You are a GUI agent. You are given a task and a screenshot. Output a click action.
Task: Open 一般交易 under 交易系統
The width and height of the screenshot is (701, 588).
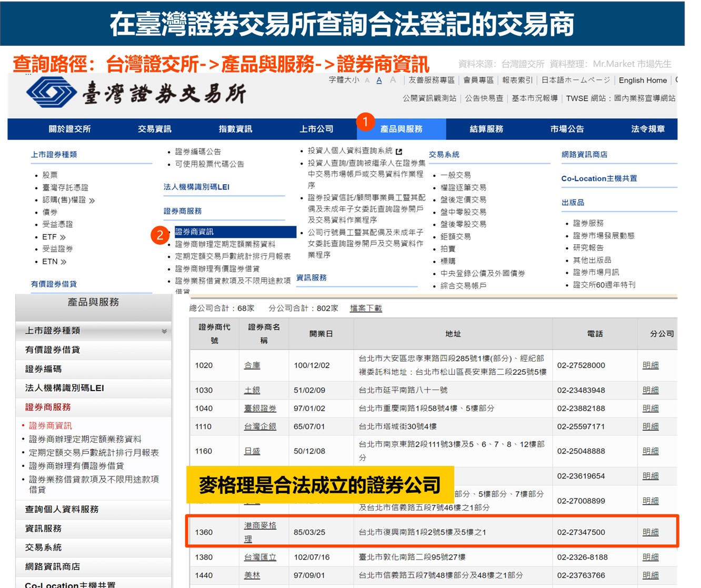pyautogui.click(x=455, y=175)
